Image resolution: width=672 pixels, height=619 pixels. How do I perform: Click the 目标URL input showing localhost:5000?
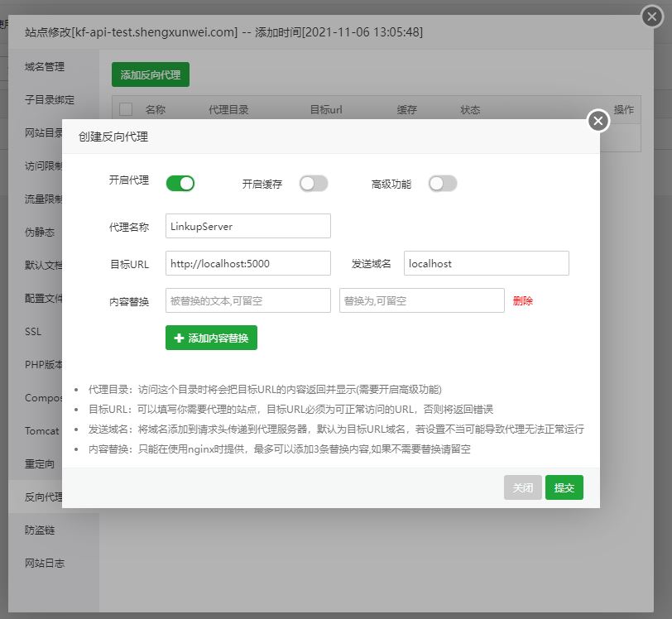[x=247, y=262]
